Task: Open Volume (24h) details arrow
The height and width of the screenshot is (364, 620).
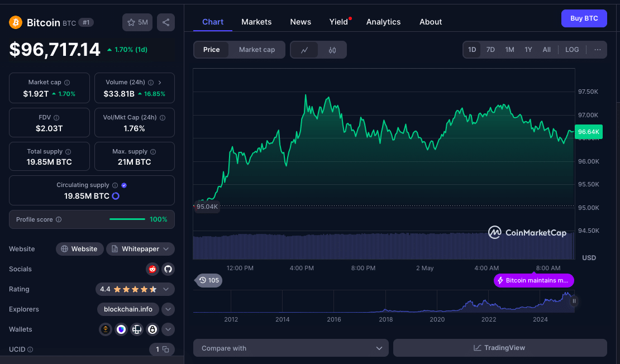Action: [160, 83]
